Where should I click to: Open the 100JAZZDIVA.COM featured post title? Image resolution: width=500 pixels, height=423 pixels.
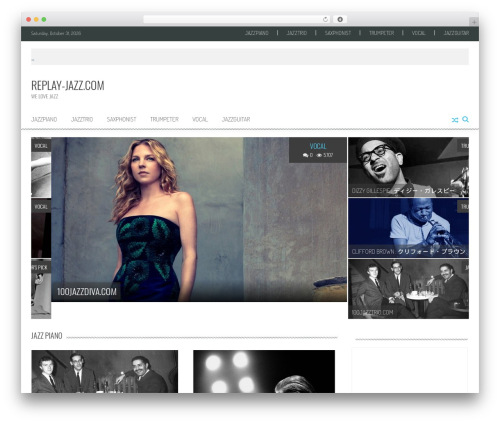(87, 292)
